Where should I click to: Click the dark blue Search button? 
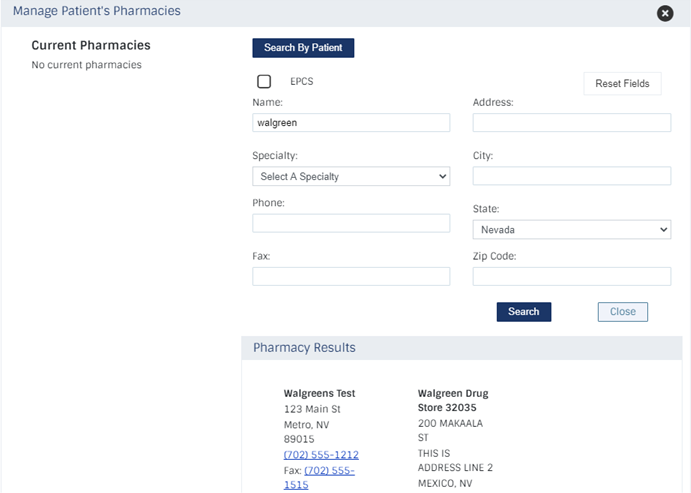(524, 312)
